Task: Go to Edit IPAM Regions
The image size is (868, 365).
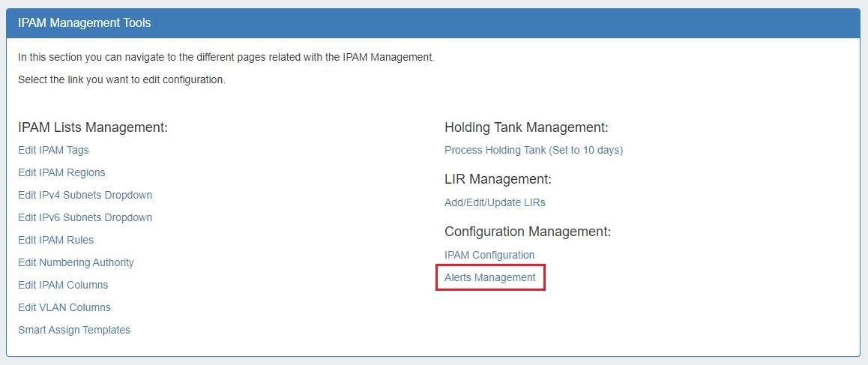Action: click(x=61, y=172)
